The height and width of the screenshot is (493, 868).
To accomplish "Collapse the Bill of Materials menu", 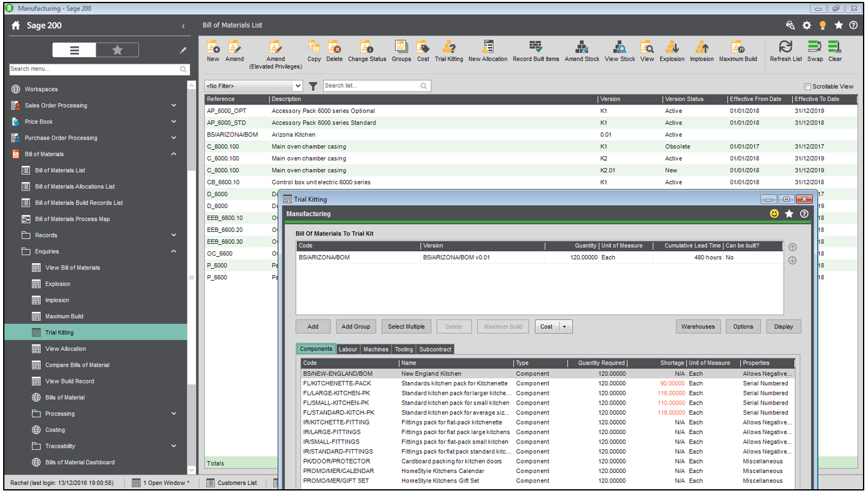I will 173,154.
